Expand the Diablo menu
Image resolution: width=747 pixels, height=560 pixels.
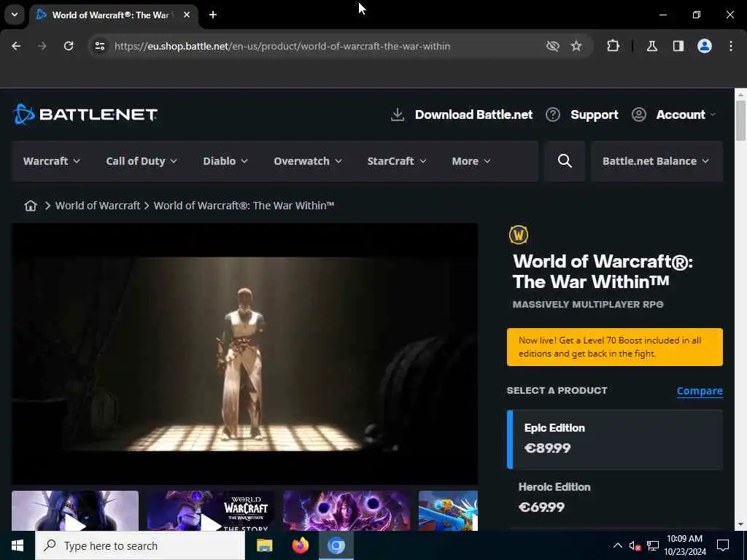225,161
